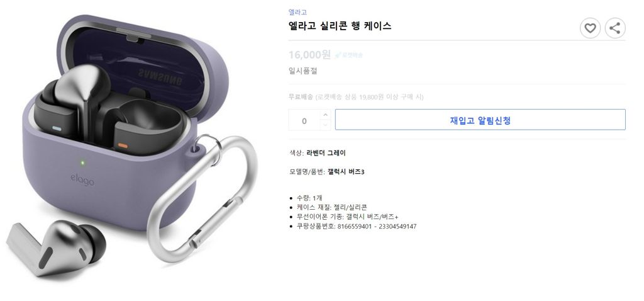Screen dimensions: 644x301
Task: Open the 엘라고 brand link above the title
Action: 297,13
